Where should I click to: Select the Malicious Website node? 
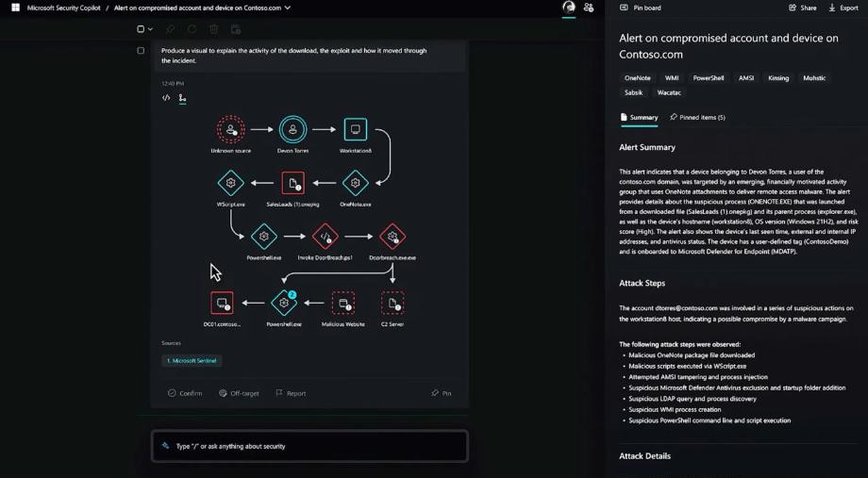point(343,304)
